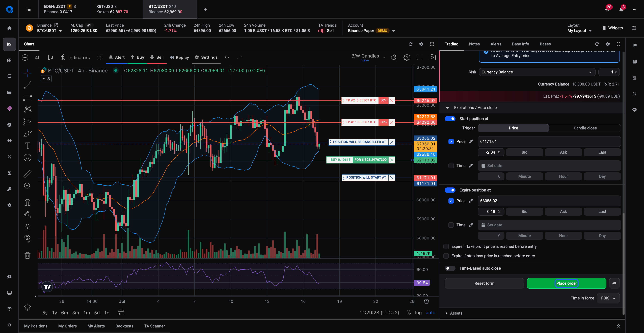The image size is (644, 333).
Task: Open Trading panel settings gear
Action: pos(608,44)
